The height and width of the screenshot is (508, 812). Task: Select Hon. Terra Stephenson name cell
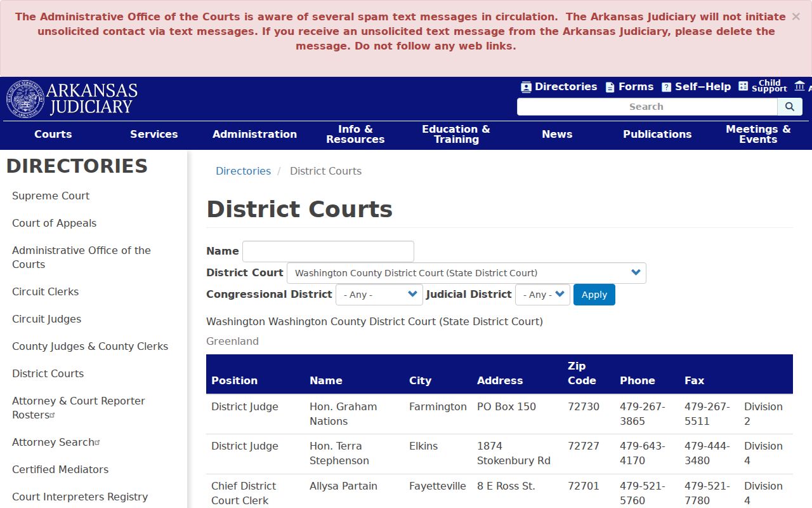339,453
